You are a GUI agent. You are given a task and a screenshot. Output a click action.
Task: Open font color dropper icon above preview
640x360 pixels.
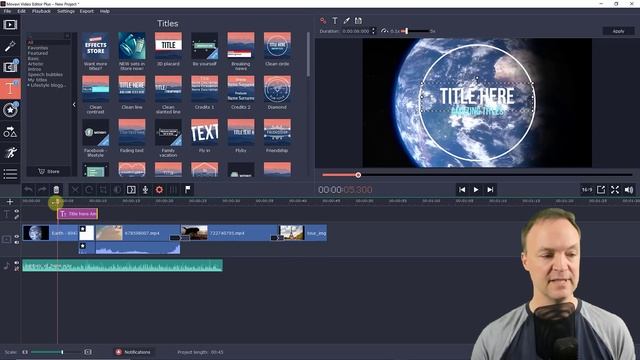pyautogui.click(x=347, y=20)
